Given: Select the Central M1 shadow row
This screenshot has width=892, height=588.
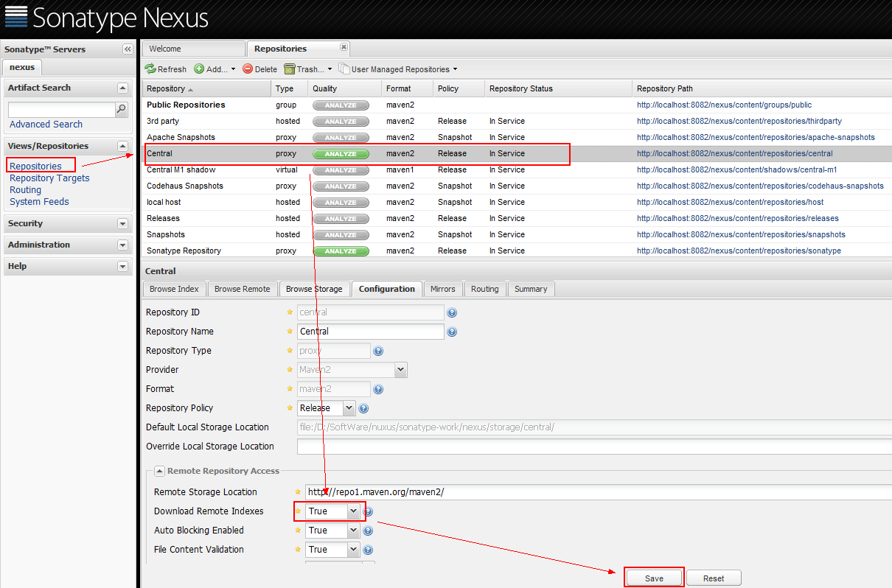Looking at the screenshot, I should tap(517, 169).
